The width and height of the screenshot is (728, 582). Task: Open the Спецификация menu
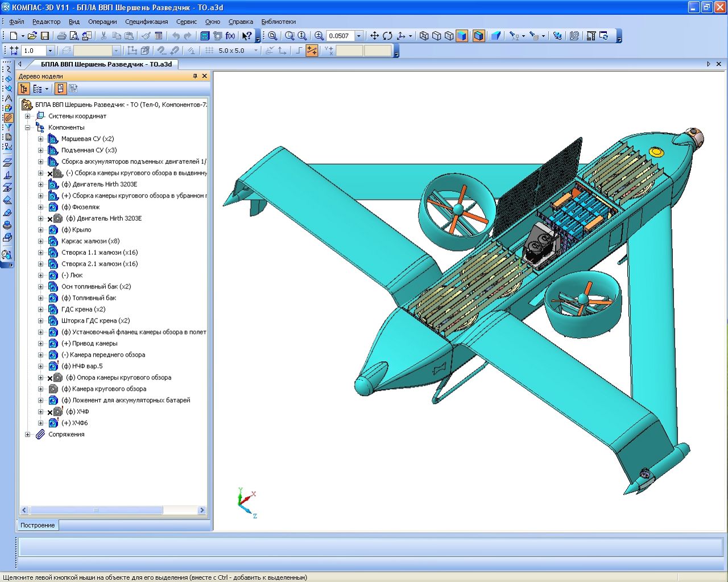click(146, 22)
